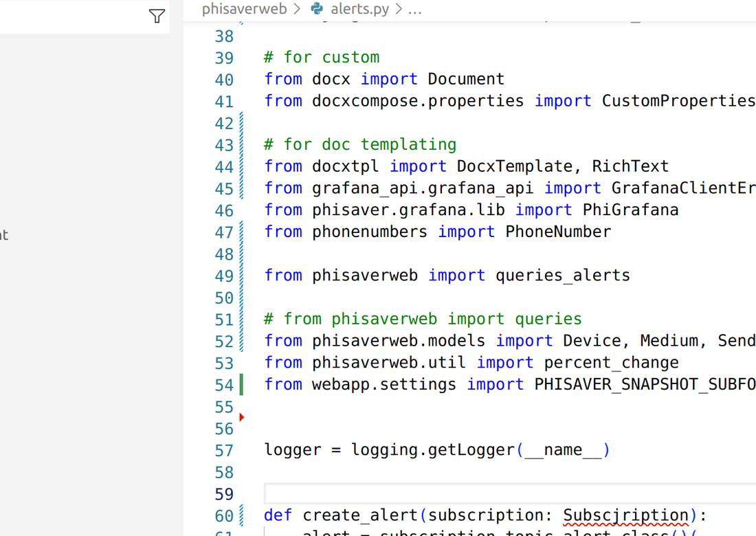Click line number 40 in the gutter
This screenshot has height=536, width=756.
click(224, 80)
